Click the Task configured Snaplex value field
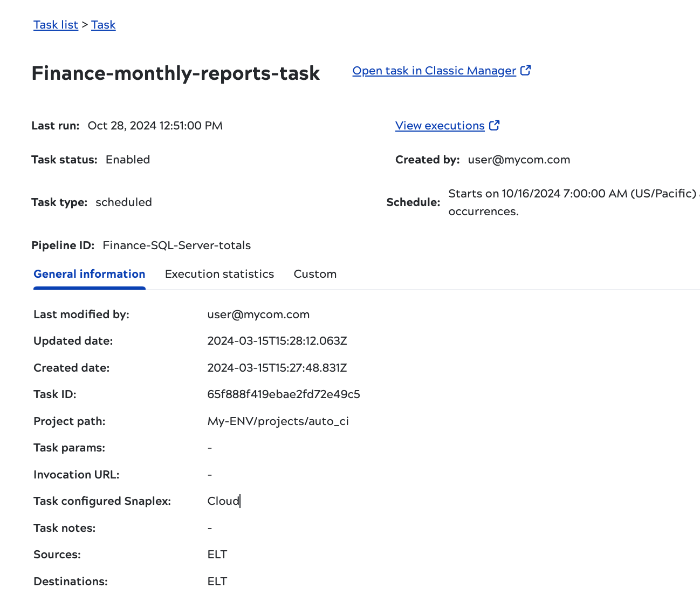The height and width of the screenshot is (602, 700). click(223, 501)
